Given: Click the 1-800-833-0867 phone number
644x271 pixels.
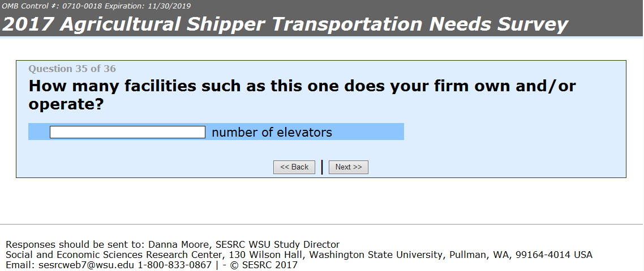Looking at the screenshot, I should tap(175, 265).
